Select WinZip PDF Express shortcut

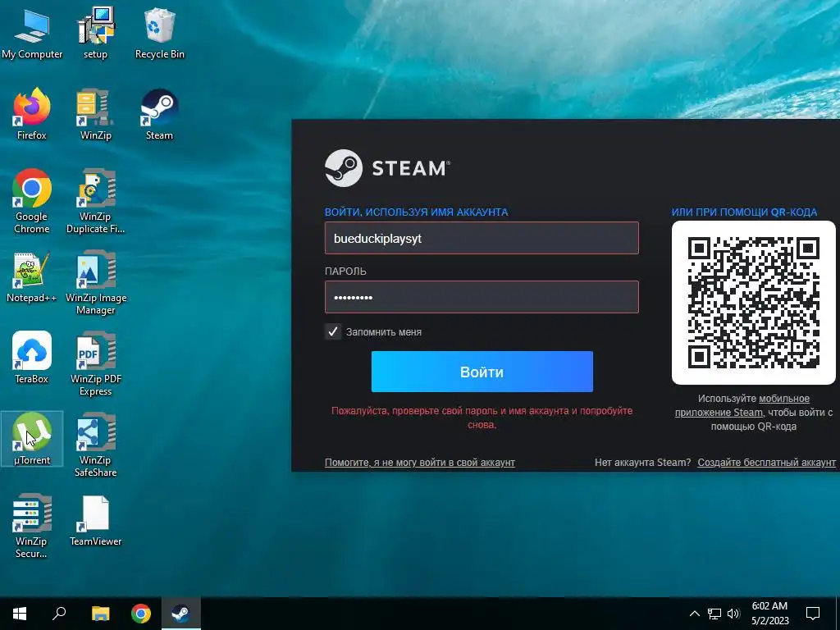[x=95, y=363]
